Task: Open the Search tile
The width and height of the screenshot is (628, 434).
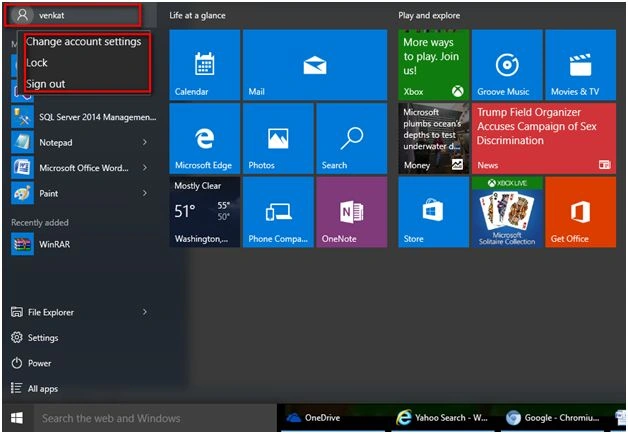Action: [352, 139]
